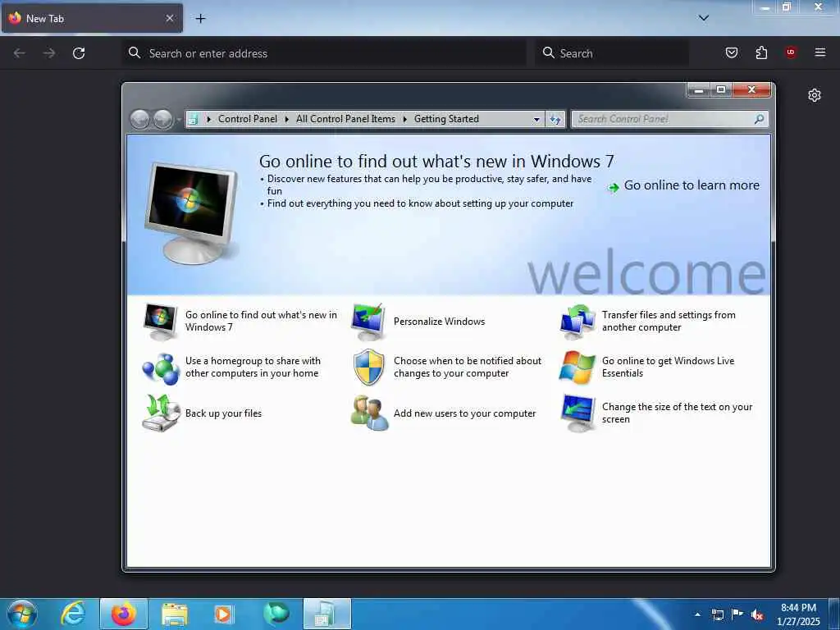The height and width of the screenshot is (630, 840).
Task: Open a new Firefox tab with plus
Action: (200, 19)
